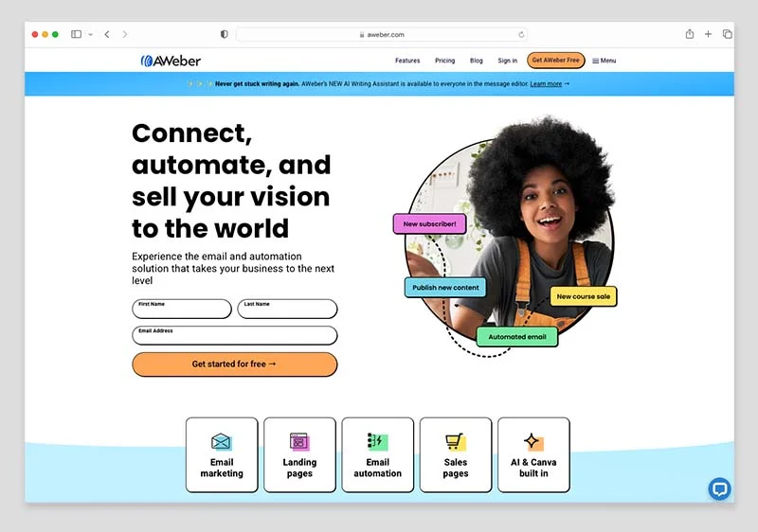Open the hamburger Menu
The image size is (758, 532).
(x=605, y=61)
